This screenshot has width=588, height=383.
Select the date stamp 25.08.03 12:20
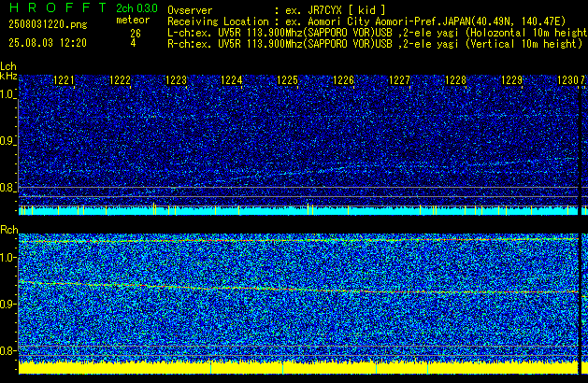click(x=48, y=43)
